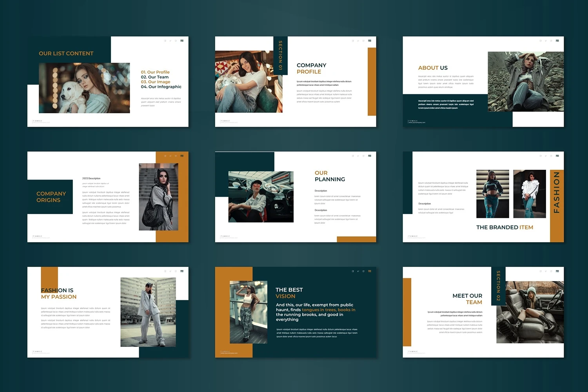Click the hamburger menu on Fashion Is My Passion slide

182,271
